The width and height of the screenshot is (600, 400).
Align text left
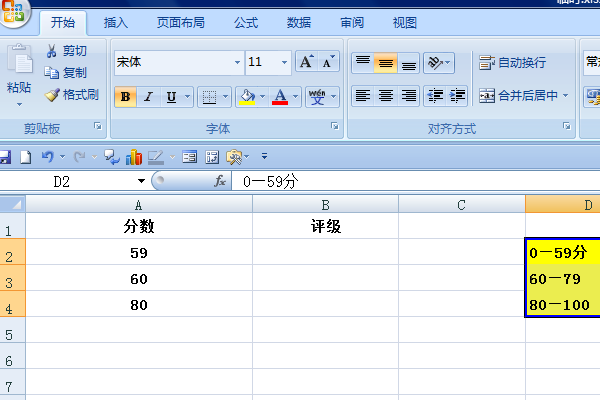click(363, 95)
